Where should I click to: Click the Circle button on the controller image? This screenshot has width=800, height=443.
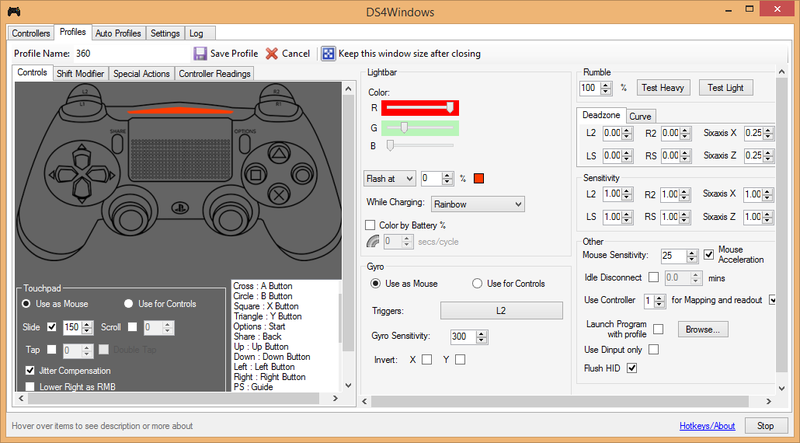(x=302, y=176)
